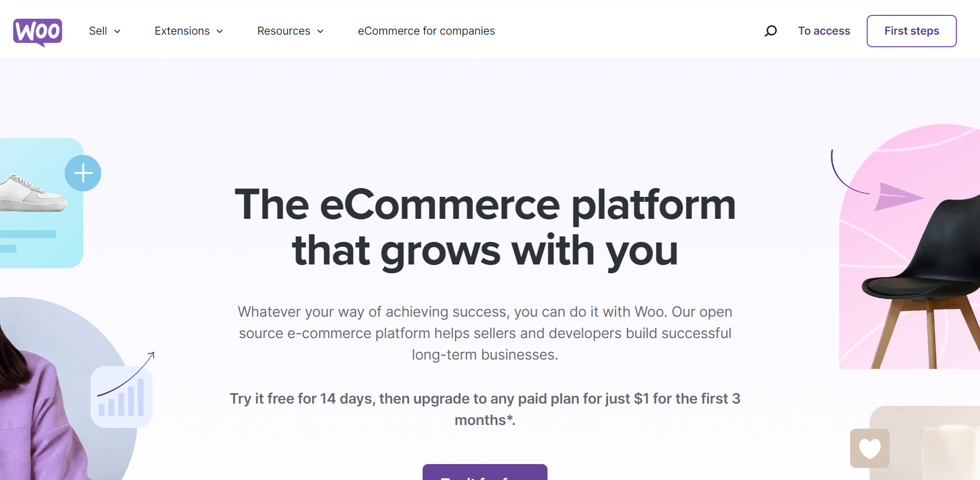Viewport: 980px width, 480px height.
Task: Click the Woo logo
Action: point(37,32)
